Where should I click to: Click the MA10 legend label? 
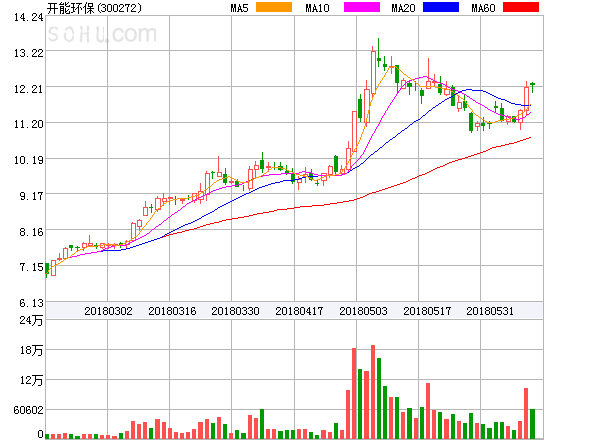317,8
